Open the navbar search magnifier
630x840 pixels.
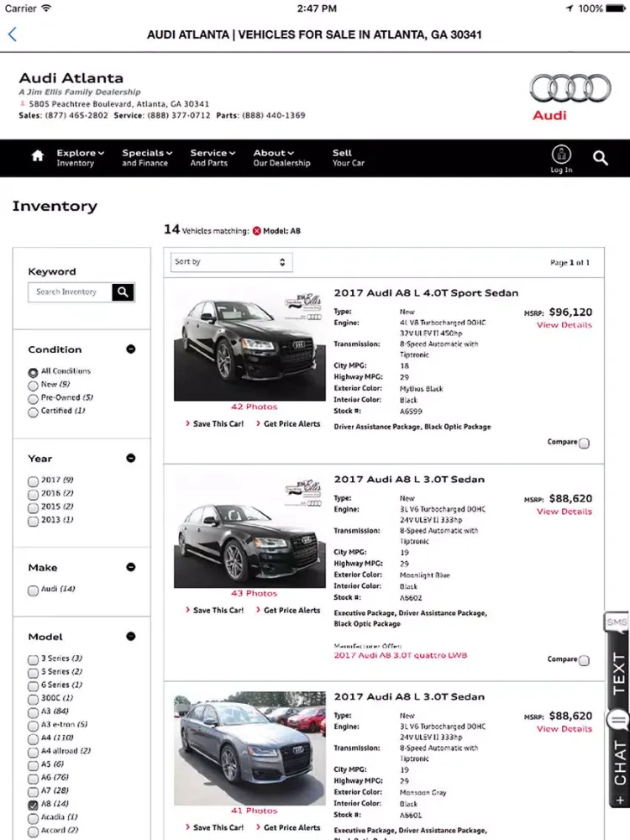(601, 158)
